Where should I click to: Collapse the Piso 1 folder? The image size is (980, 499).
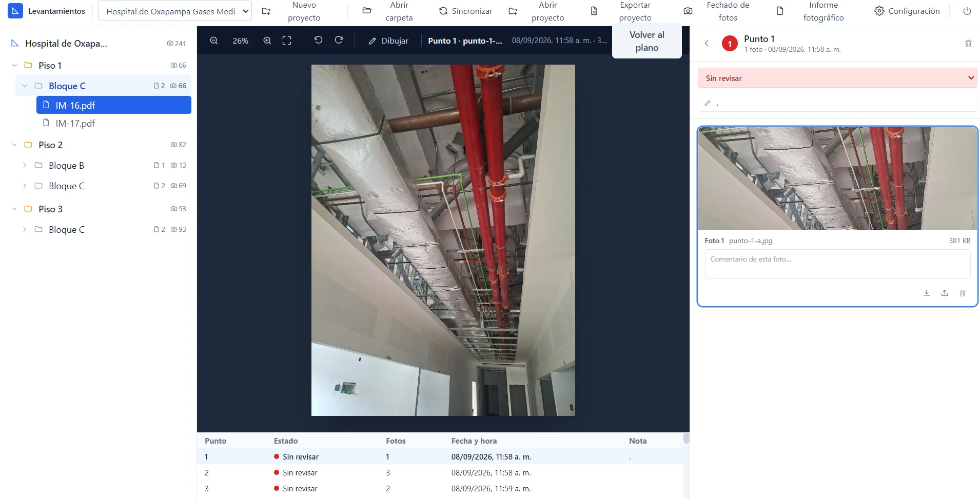pyautogui.click(x=14, y=65)
